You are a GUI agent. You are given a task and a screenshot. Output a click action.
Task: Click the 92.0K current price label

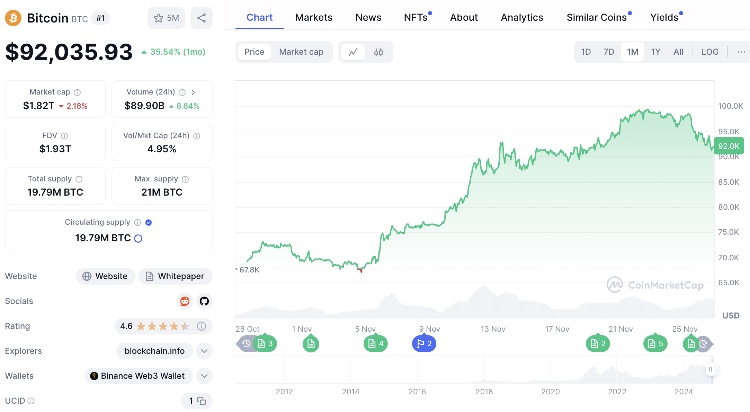728,146
